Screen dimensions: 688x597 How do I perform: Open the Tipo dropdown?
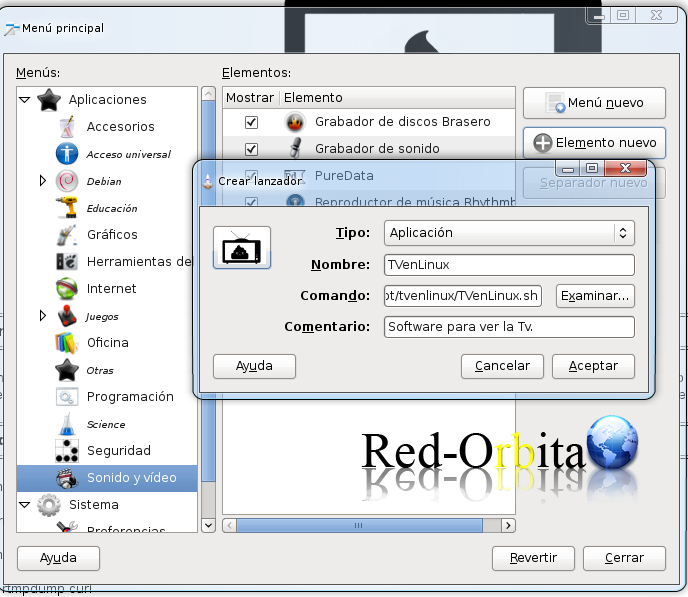[x=509, y=233]
